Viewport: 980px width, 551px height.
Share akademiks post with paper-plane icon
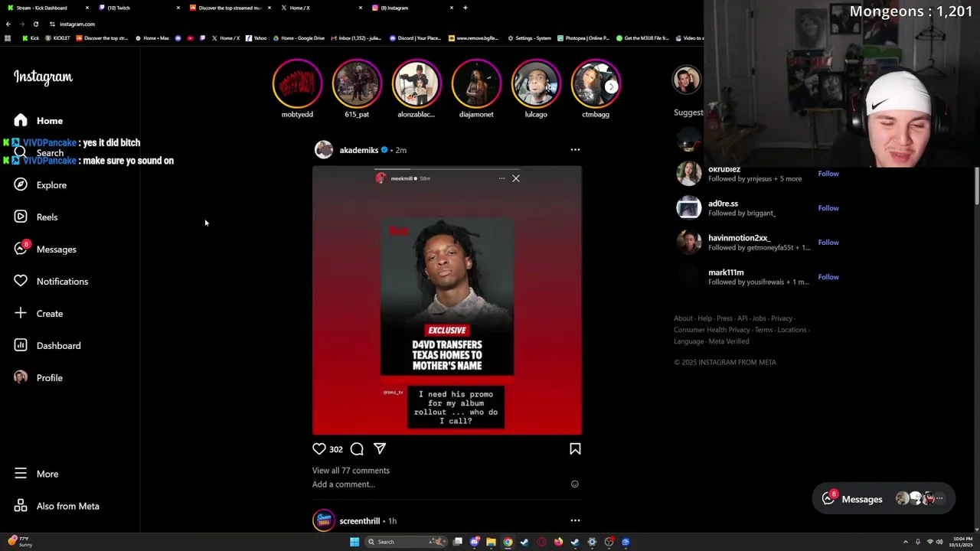pyautogui.click(x=380, y=448)
